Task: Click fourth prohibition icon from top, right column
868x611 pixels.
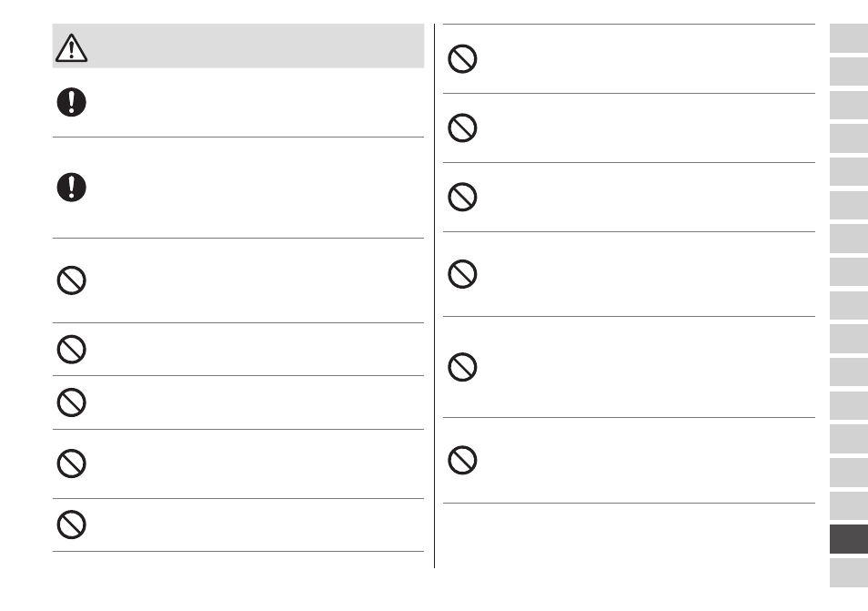Action: pyautogui.click(x=462, y=274)
